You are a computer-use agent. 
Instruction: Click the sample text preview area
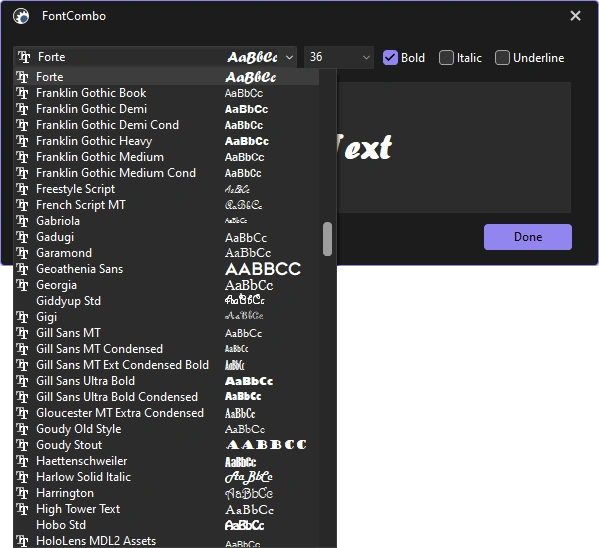click(454, 147)
